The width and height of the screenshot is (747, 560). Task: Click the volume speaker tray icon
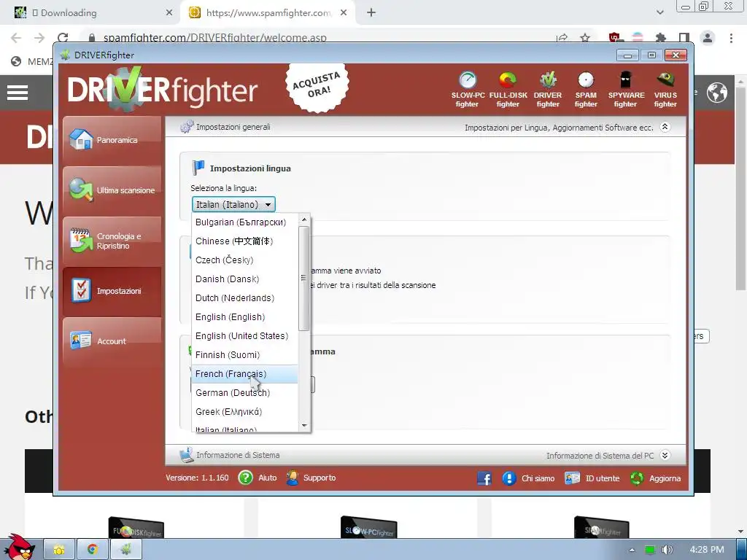coord(667,550)
